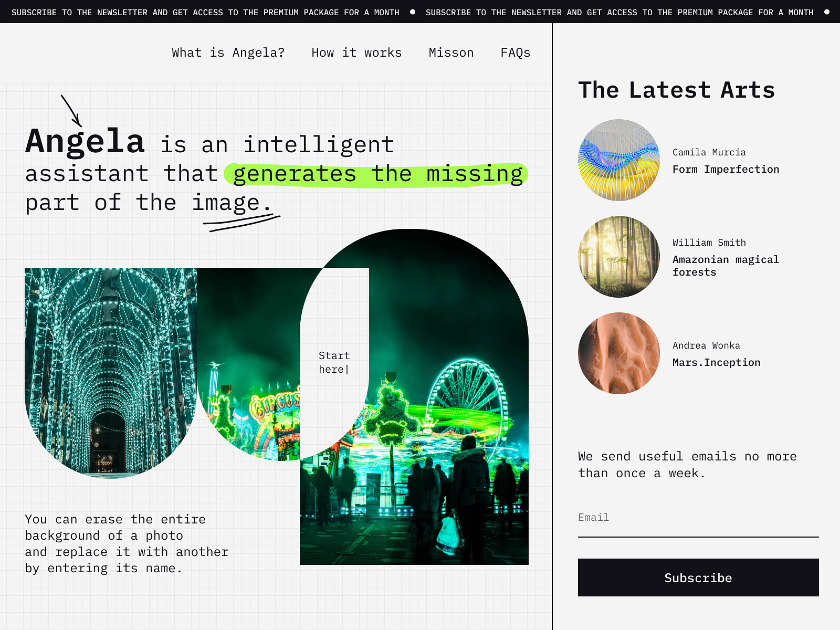Click The Latest Arts heading
The height and width of the screenshot is (630, 840).
tap(676, 90)
